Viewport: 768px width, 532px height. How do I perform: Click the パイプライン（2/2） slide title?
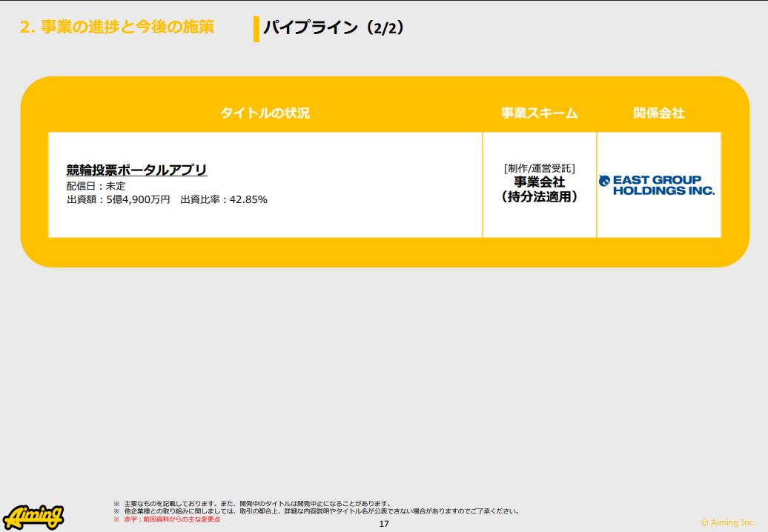[x=334, y=28]
